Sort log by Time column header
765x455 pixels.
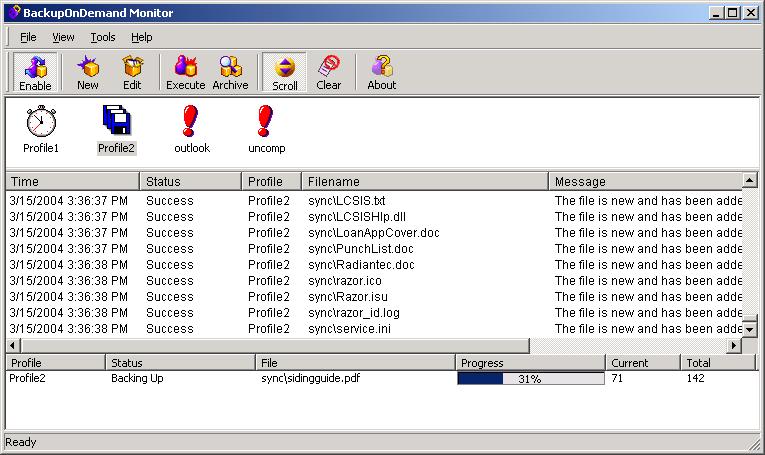coord(73,181)
